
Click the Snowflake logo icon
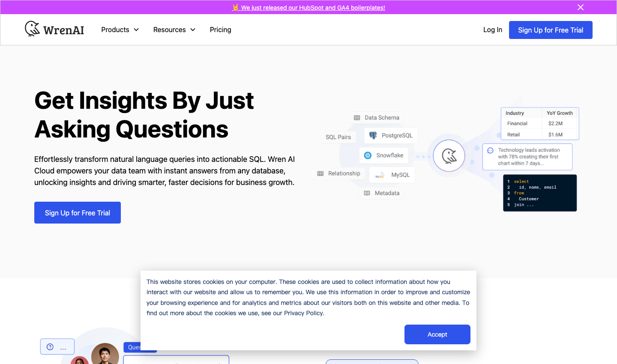click(368, 155)
